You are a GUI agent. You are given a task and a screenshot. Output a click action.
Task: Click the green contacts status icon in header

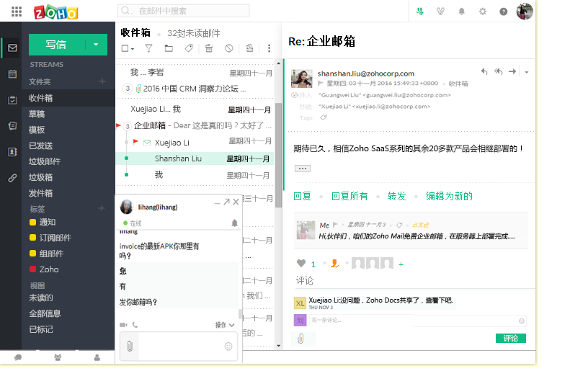[x=419, y=12]
